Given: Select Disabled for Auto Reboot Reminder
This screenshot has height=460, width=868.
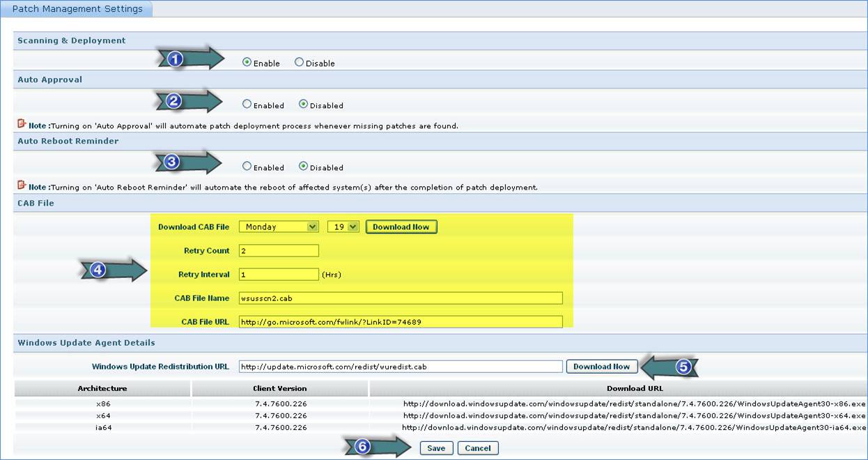Looking at the screenshot, I should tap(305, 167).
